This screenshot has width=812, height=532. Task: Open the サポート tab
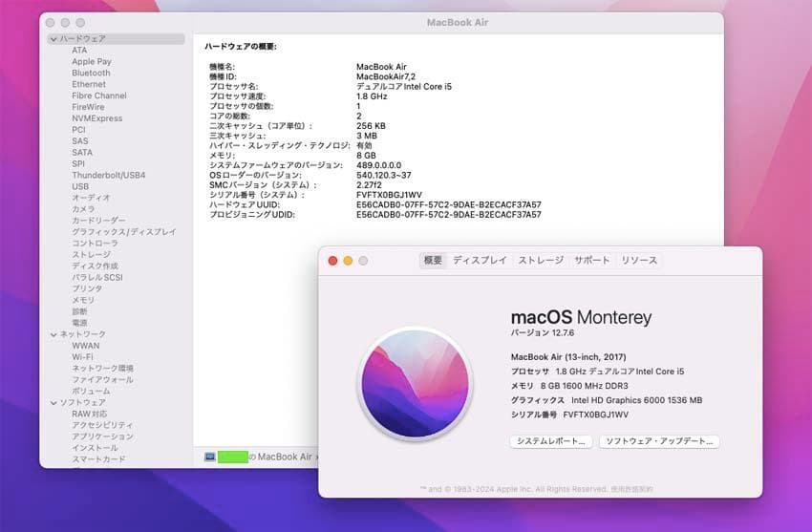592,261
